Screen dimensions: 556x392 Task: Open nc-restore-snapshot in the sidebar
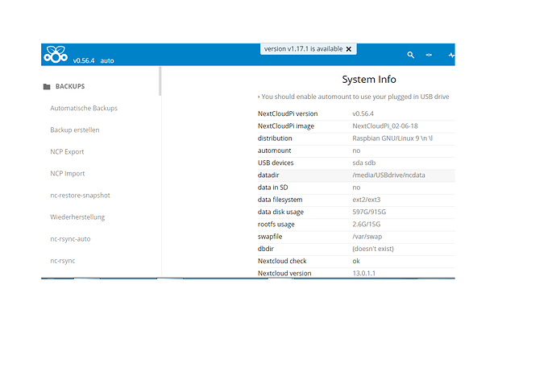[x=80, y=196]
